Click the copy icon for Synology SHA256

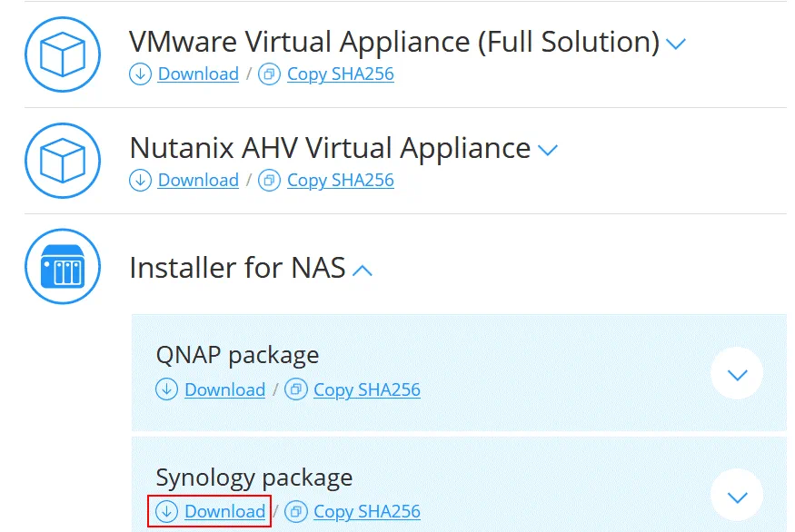click(295, 512)
